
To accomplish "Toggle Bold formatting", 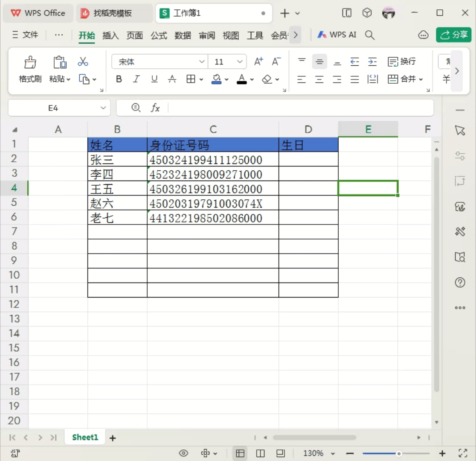I will (119, 79).
